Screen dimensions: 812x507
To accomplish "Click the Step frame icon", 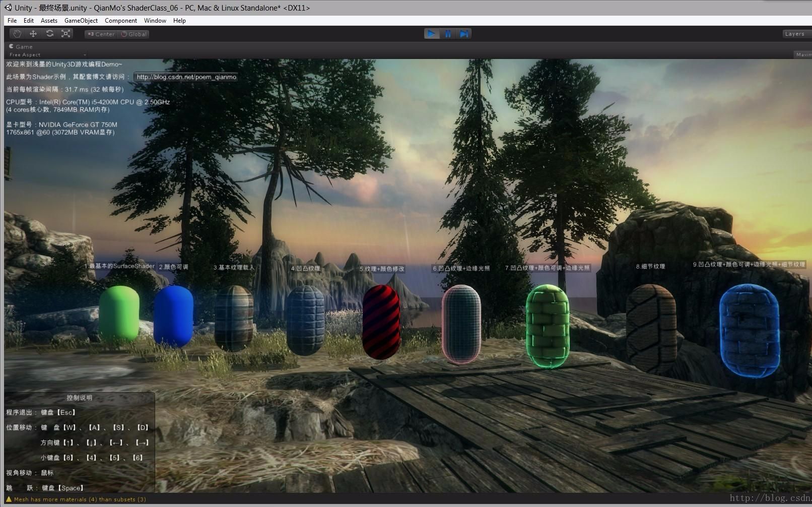I will pos(464,33).
